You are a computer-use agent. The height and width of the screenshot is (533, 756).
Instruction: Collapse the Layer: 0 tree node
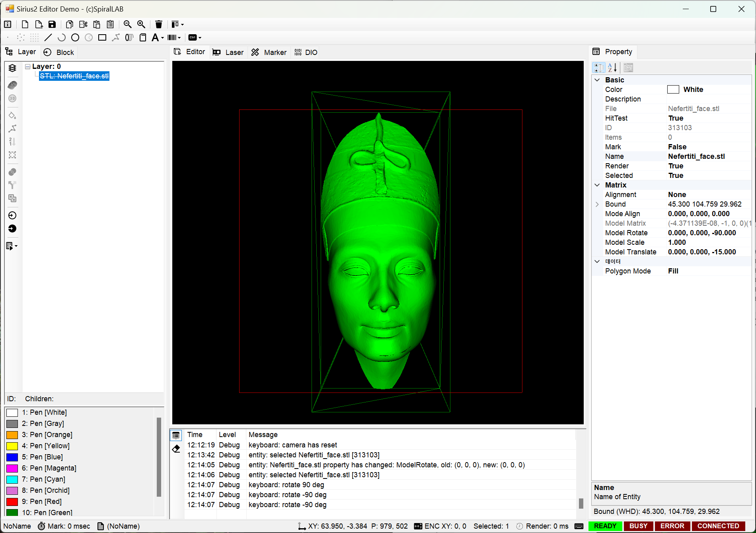point(28,66)
